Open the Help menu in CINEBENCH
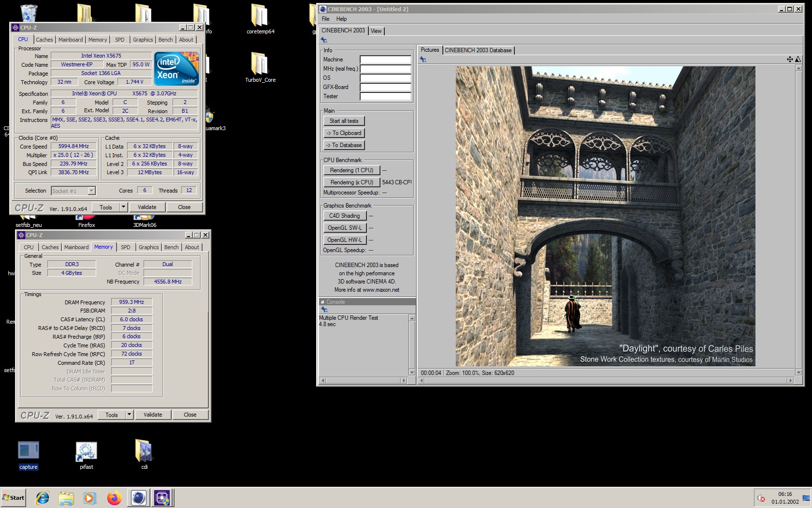 341,19
